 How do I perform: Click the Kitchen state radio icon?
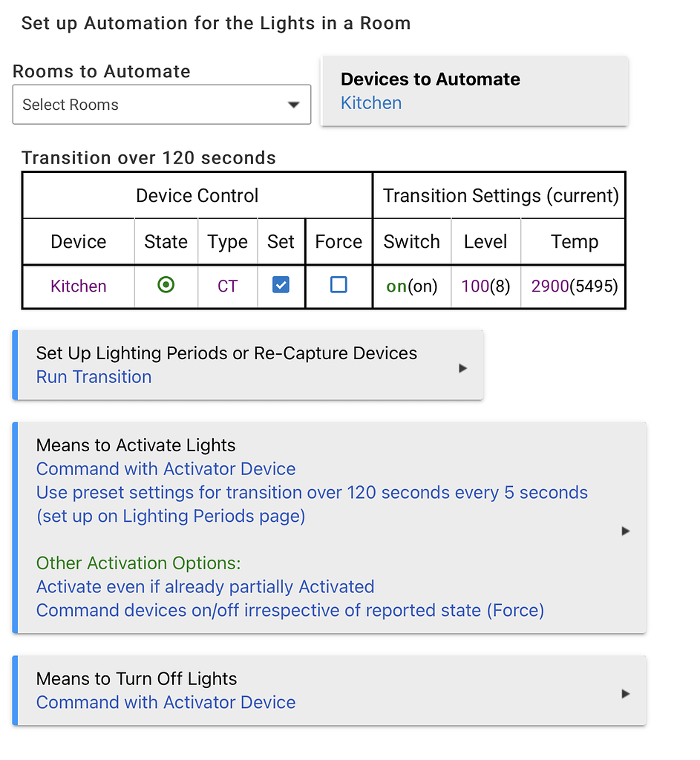click(166, 284)
